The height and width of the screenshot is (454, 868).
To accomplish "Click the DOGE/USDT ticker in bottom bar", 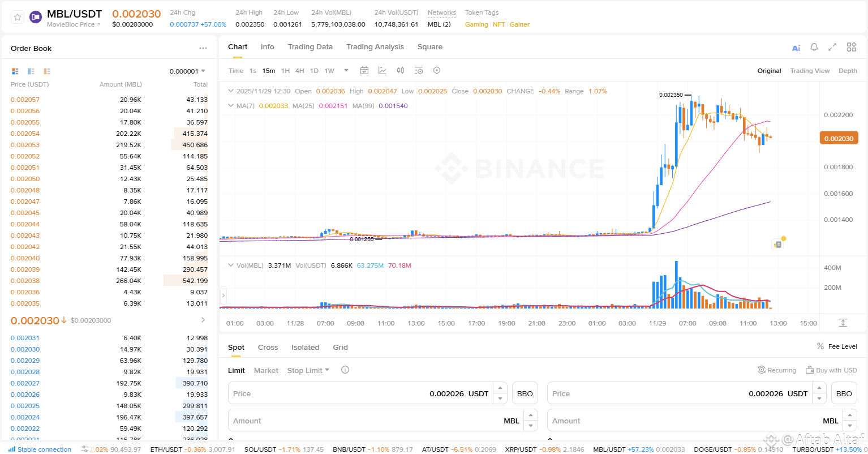I will (738, 449).
